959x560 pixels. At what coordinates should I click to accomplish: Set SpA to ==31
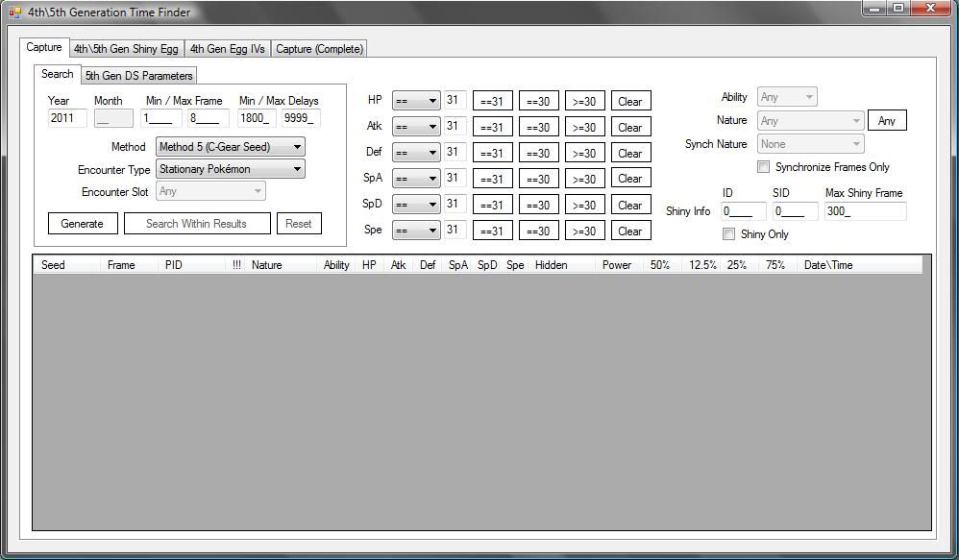point(492,179)
